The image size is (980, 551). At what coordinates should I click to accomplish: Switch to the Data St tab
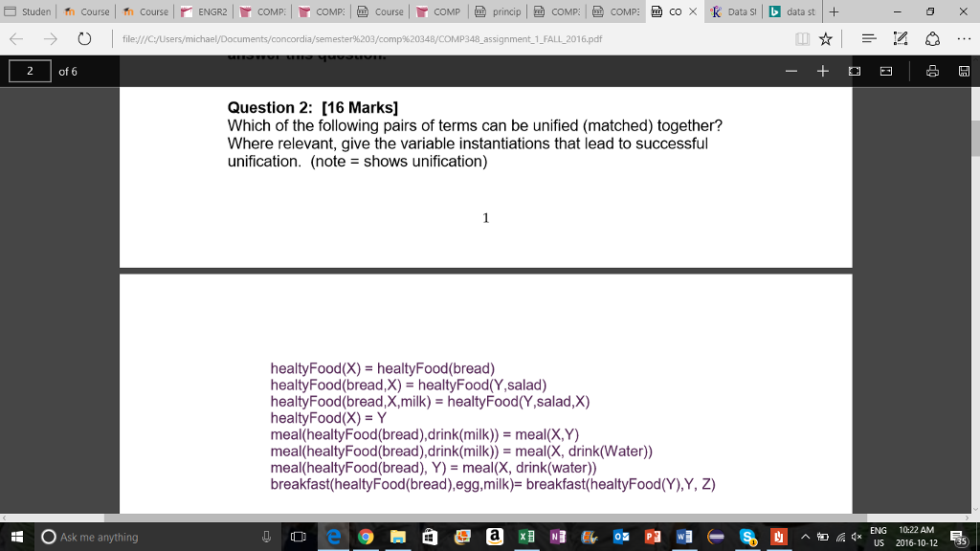[734, 11]
